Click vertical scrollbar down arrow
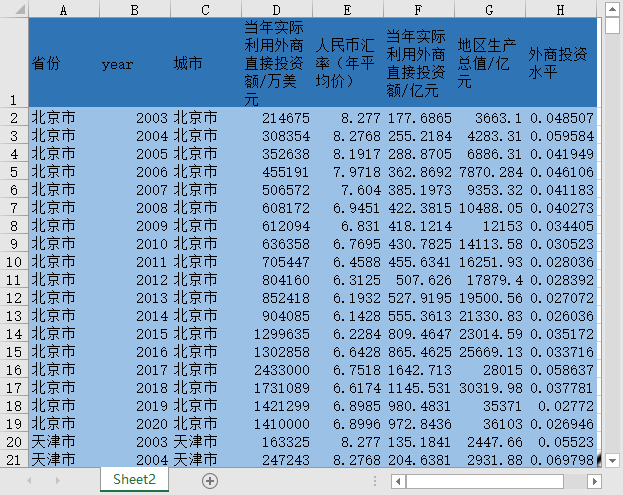The height and width of the screenshot is (495, 623). click(612, 460)
